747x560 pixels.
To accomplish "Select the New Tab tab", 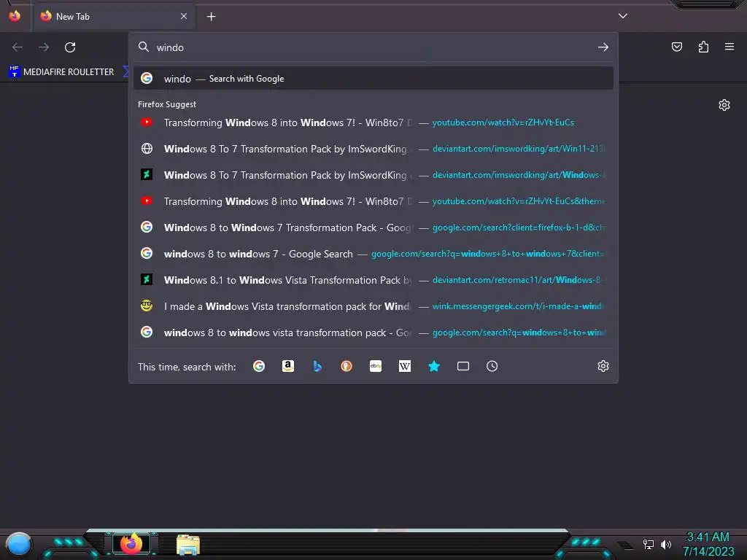I will tap(113, 16).
